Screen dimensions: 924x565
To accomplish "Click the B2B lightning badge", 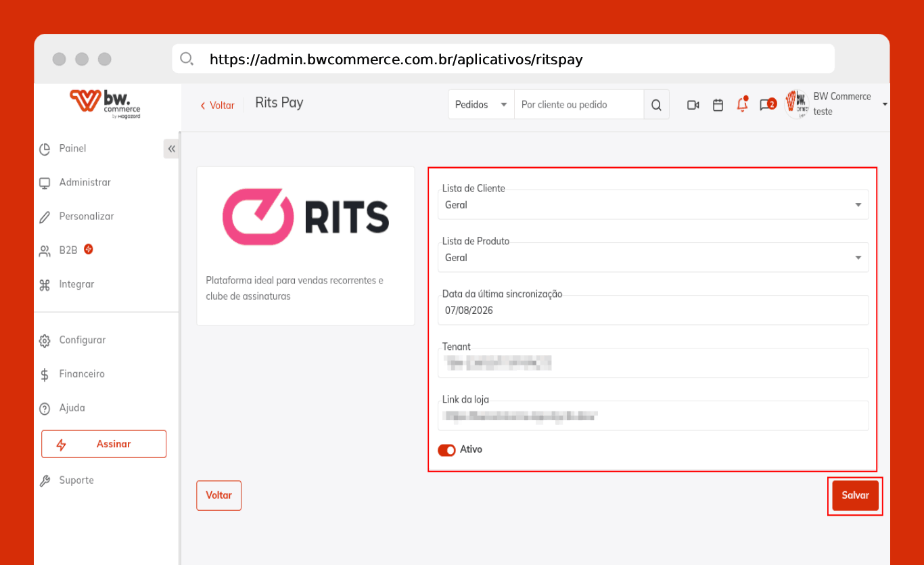I will 89,250.
